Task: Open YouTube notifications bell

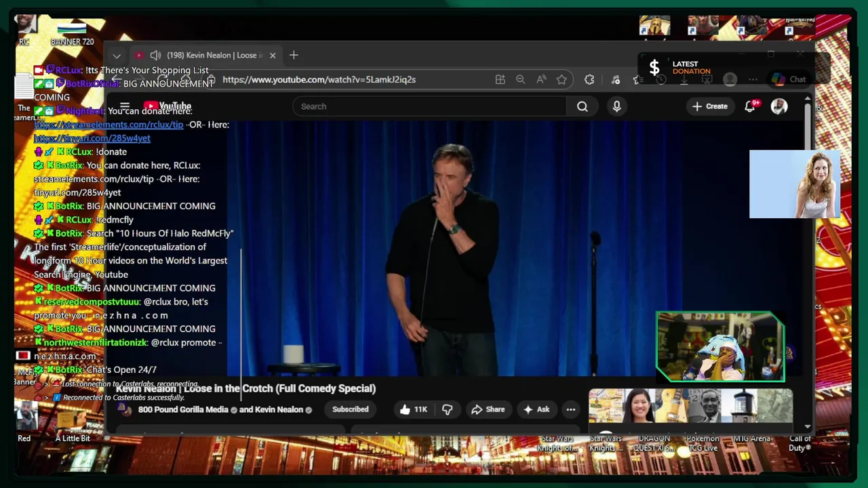Action: 750,106
